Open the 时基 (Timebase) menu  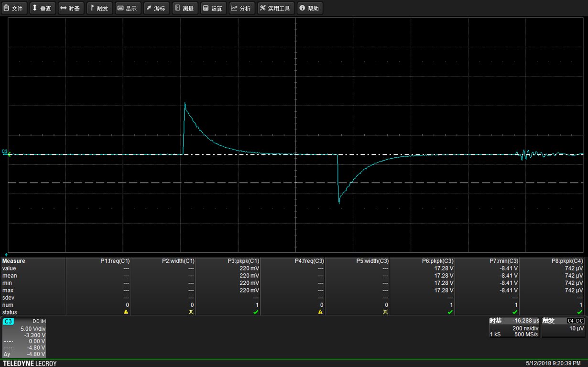tap(70, 8)
